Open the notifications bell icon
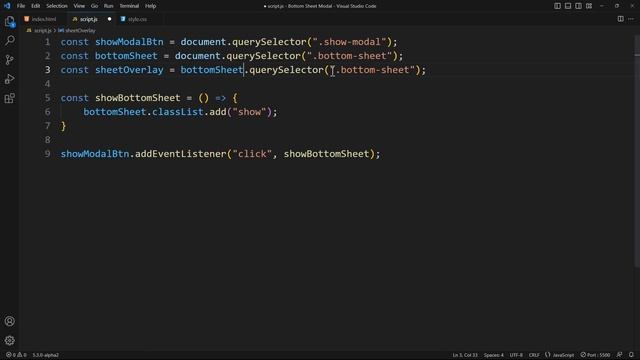The width and height of the screenshot is (640, 360). 631,355
